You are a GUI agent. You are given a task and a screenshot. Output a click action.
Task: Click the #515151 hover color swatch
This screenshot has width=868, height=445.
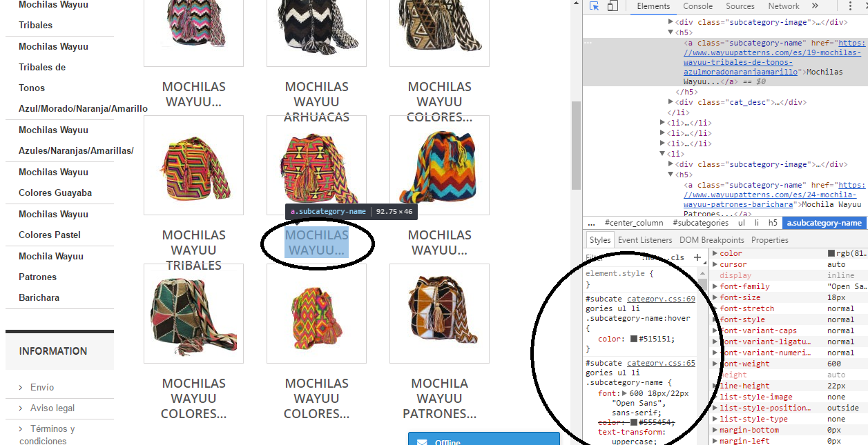(633, 339)
